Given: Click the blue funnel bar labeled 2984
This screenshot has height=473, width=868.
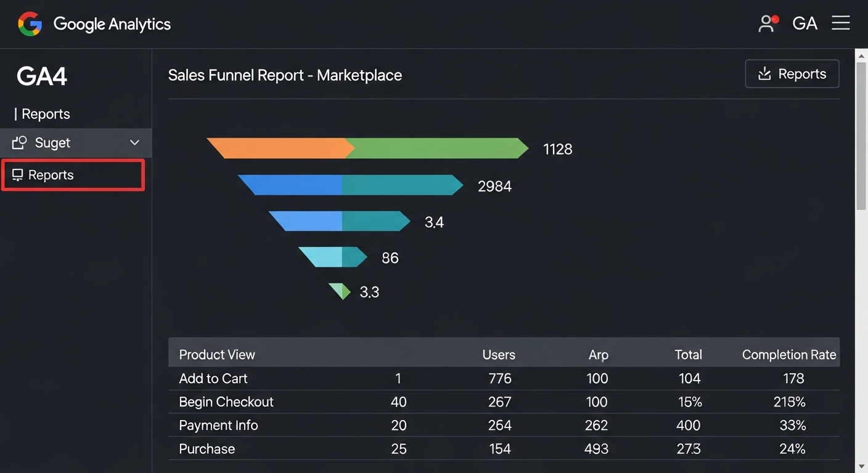Looking at the screenshot, I should click(x=350, y=185).
